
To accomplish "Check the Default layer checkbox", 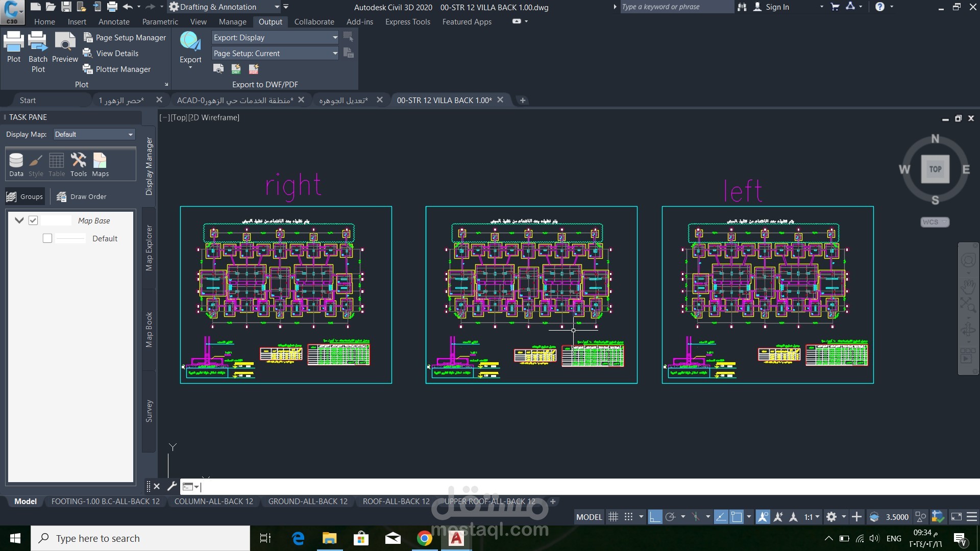I will [x=47, y=238].
